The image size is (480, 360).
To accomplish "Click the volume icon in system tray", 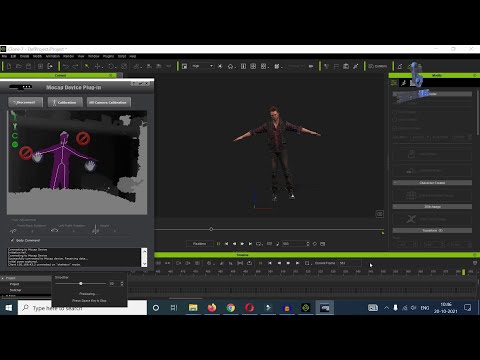I will pyautogui.click(x=414, y=308).
